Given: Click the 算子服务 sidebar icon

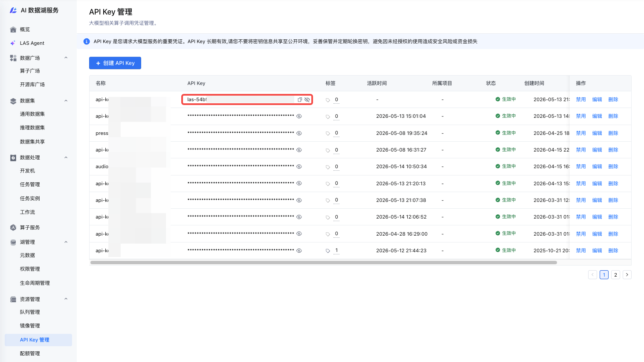Looking at the screenshot, I should tap(13, 228).
